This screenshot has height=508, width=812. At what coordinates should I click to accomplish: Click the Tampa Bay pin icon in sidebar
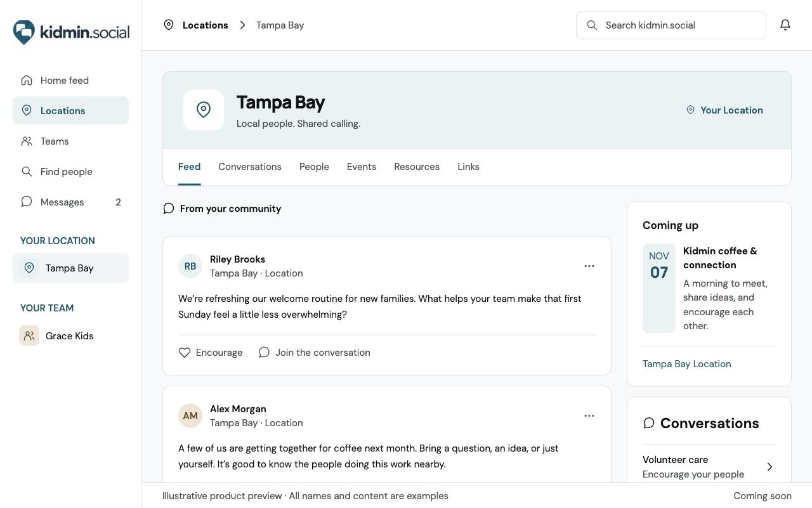coord(29,268)
